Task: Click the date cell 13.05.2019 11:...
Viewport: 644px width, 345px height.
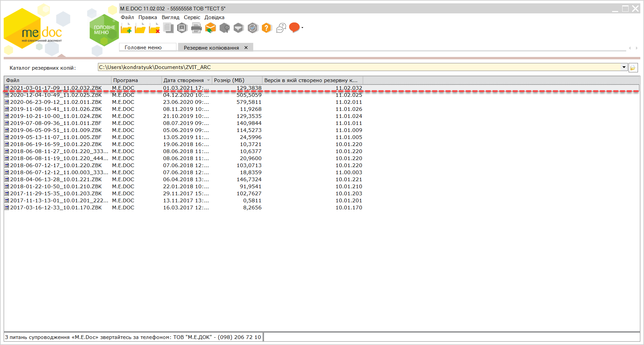Action: [186, 137]
